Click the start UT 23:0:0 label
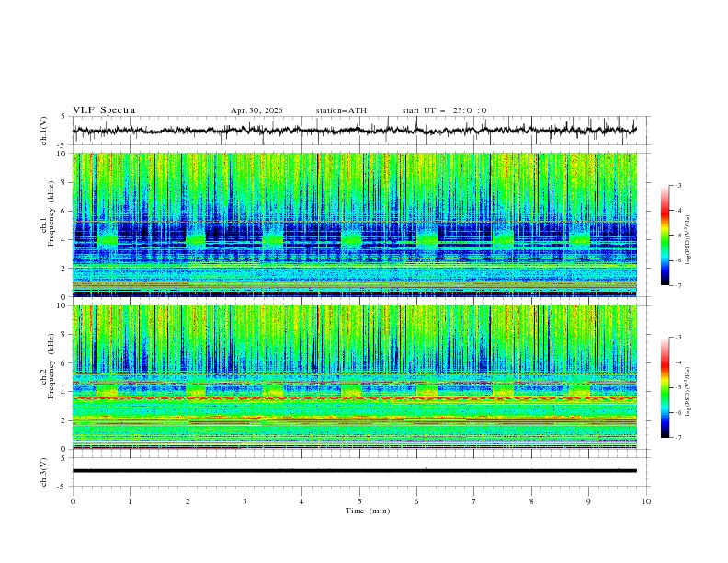This screenshot has height=563, width=728. pyautogui.click(x=444, y=110)
